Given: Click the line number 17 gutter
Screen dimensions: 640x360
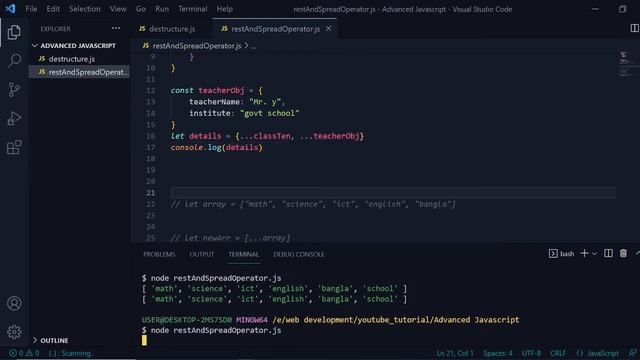Looking at the screenshot, I should click(151, 147).
